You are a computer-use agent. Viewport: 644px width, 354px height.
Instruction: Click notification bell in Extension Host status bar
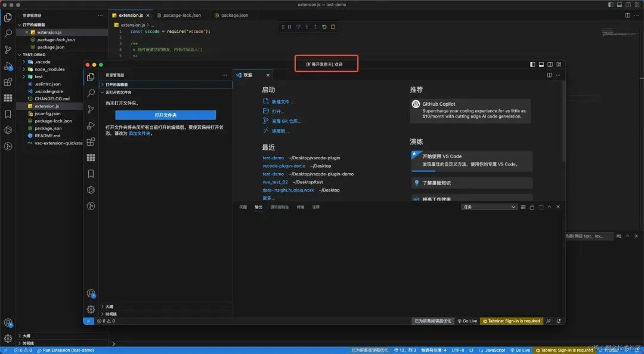(559, 321)
